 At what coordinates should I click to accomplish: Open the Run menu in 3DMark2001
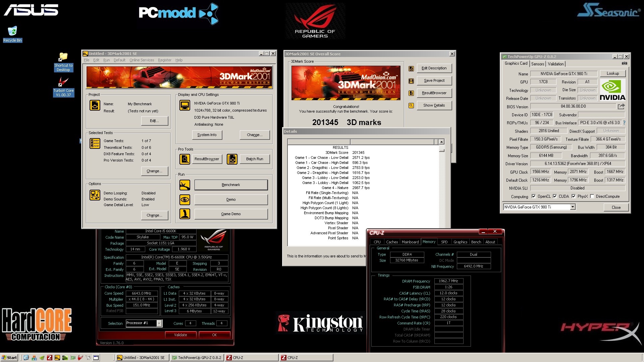106,60
